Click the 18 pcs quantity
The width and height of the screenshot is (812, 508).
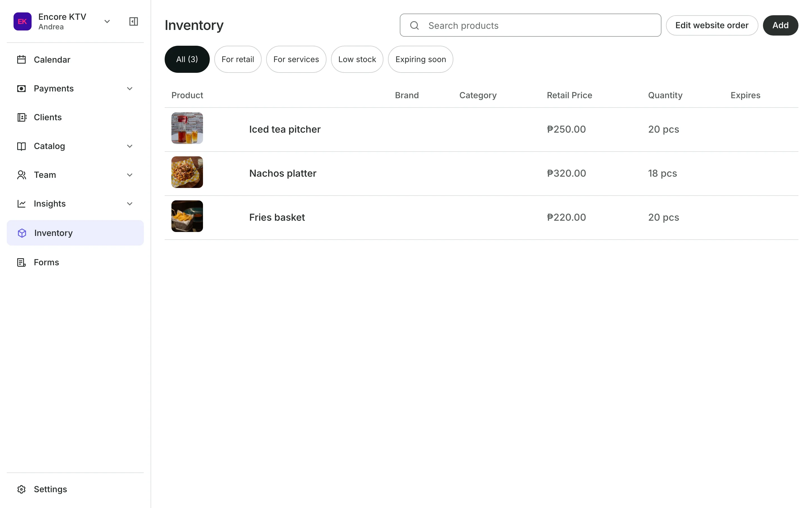[x=662, y=173]
